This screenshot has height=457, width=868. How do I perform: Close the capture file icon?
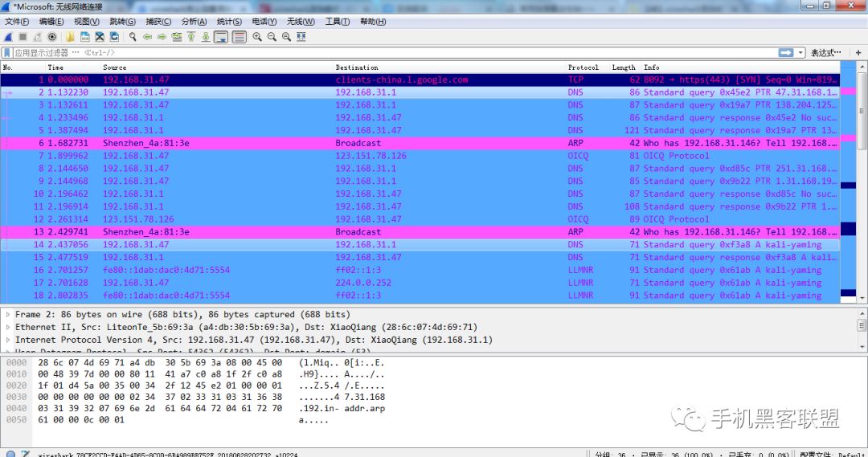[100, 37]
